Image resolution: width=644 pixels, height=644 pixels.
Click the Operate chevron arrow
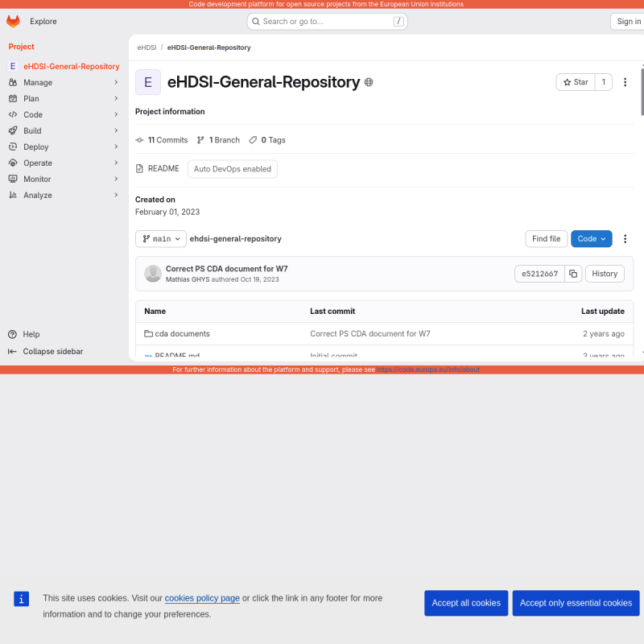(116, 163)
